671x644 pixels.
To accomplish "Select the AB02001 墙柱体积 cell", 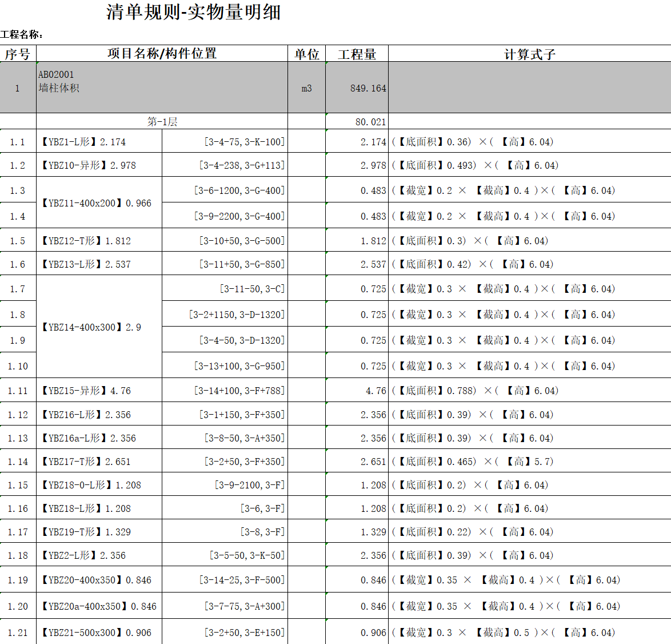I will 162,88.
